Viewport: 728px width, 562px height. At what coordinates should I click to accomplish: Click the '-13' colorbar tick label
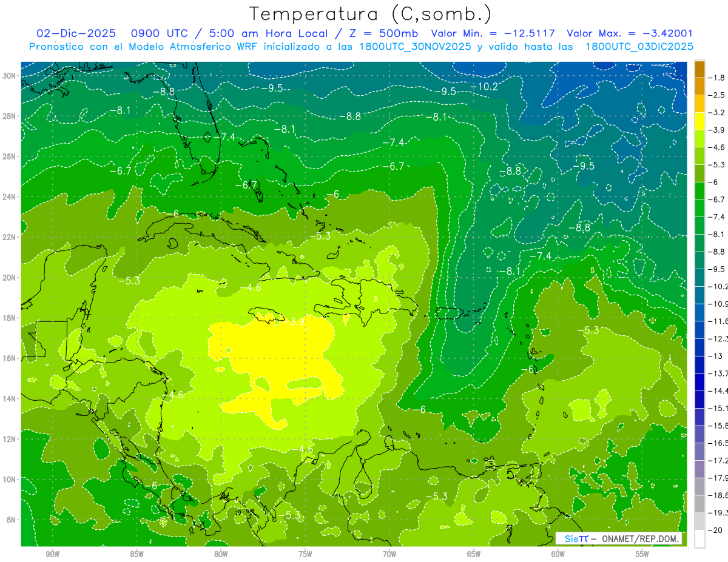pos(714,356)
